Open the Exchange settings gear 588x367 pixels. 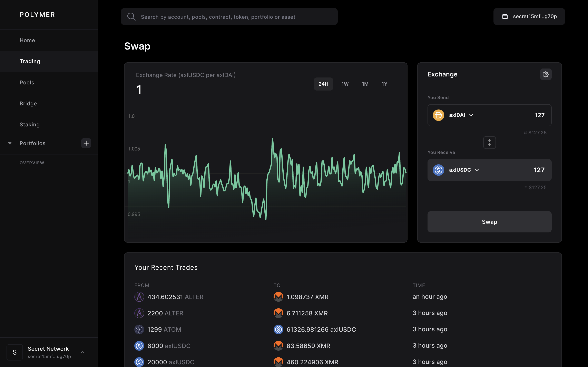[x=546, y=74]
